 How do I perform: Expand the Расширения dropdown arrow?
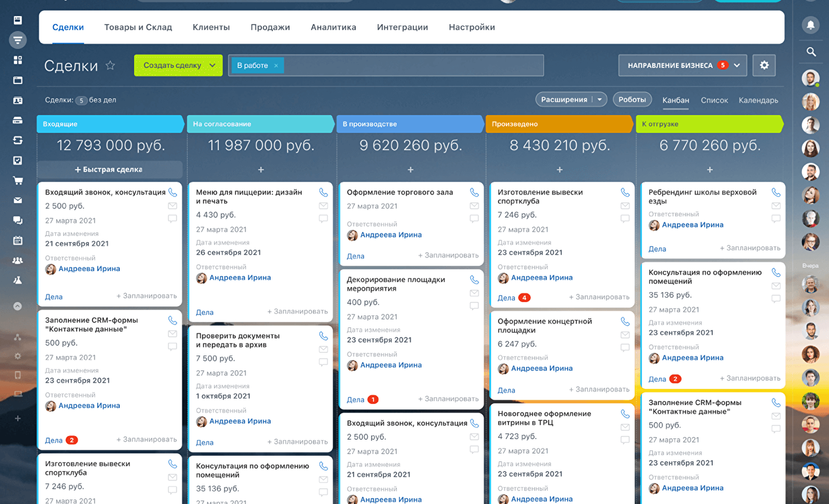[x=600, y=99]
